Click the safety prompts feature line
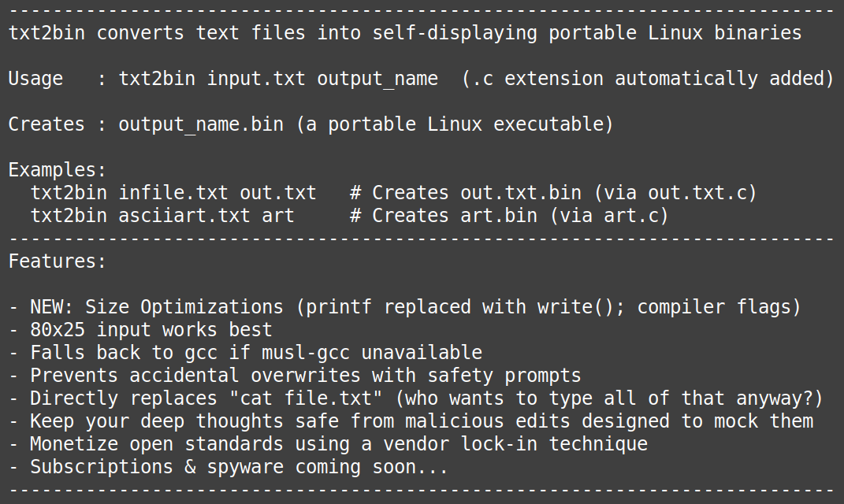This screenshot has width=844, height=504. (295, 376)
